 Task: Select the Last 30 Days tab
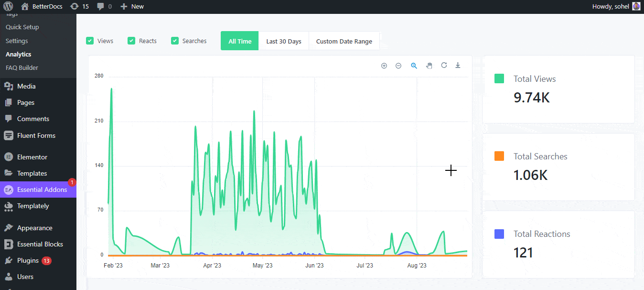click(x=284, y=41)
